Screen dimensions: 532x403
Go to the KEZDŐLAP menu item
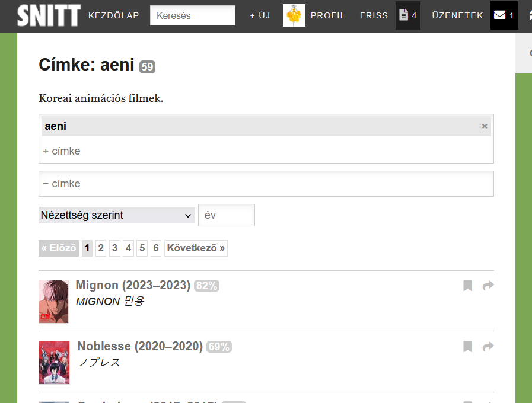click(x=114, y=15)
